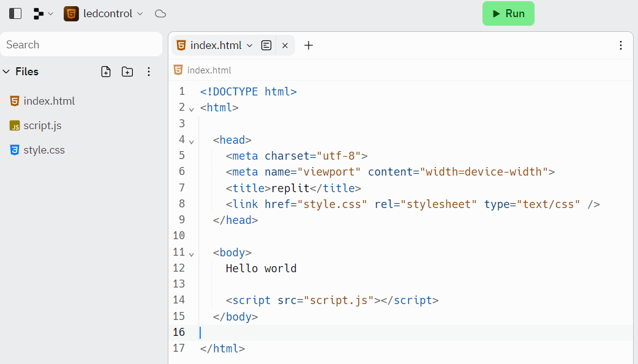Open the index.html tab dropdown chevron

point(250,45)
